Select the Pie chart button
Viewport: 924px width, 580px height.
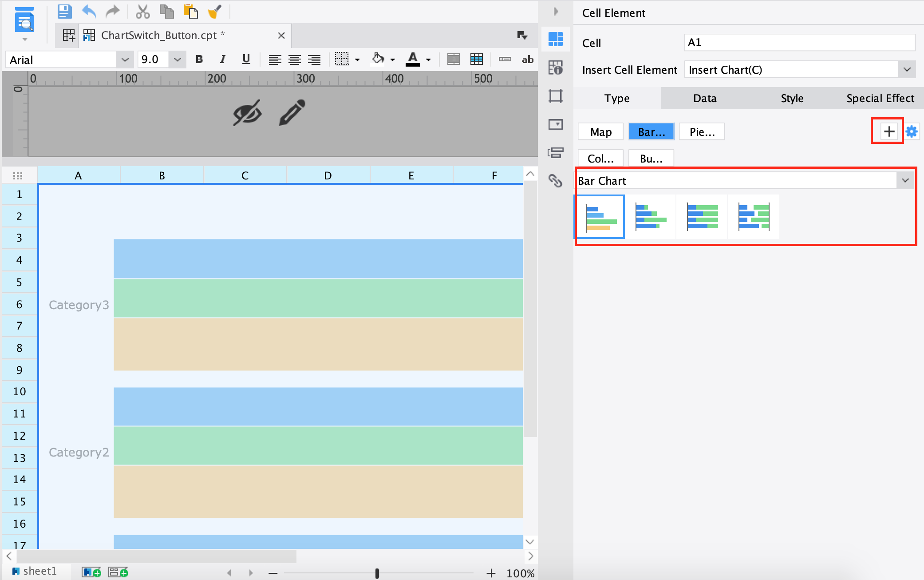(x=702, y=132)
